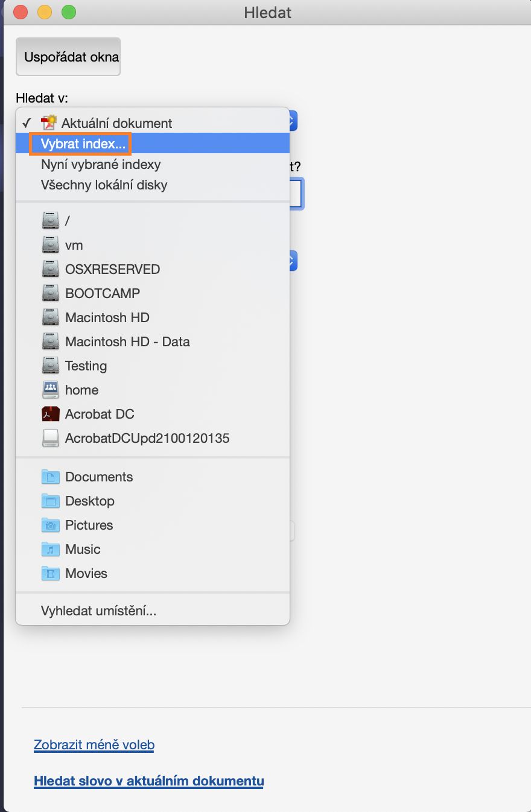Choose Vyhledat umístění... menu entry
Screen dimensions: 531x812
[98, 611]
